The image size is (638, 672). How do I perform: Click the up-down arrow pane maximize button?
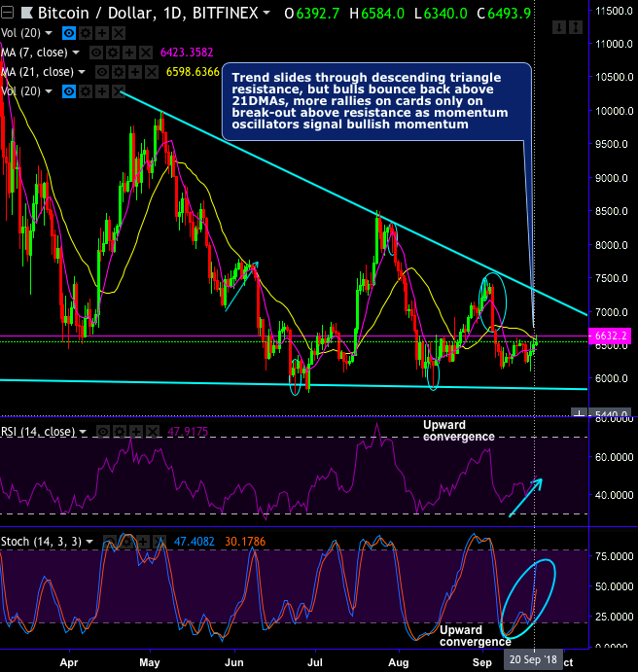coord(576,28)
